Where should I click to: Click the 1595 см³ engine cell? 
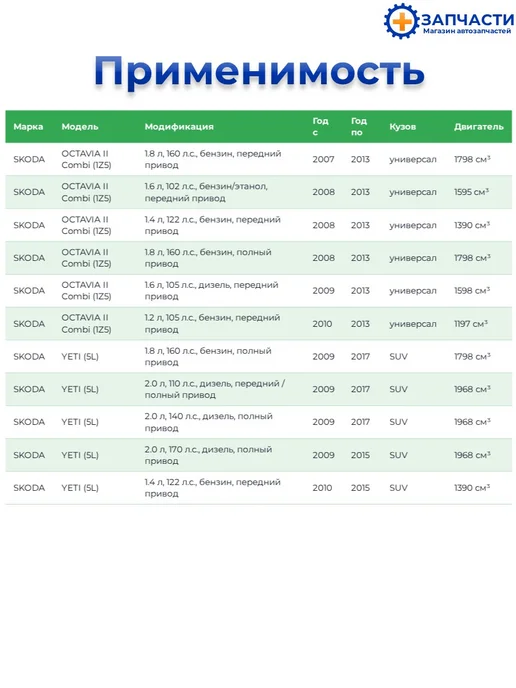(472, 192)
